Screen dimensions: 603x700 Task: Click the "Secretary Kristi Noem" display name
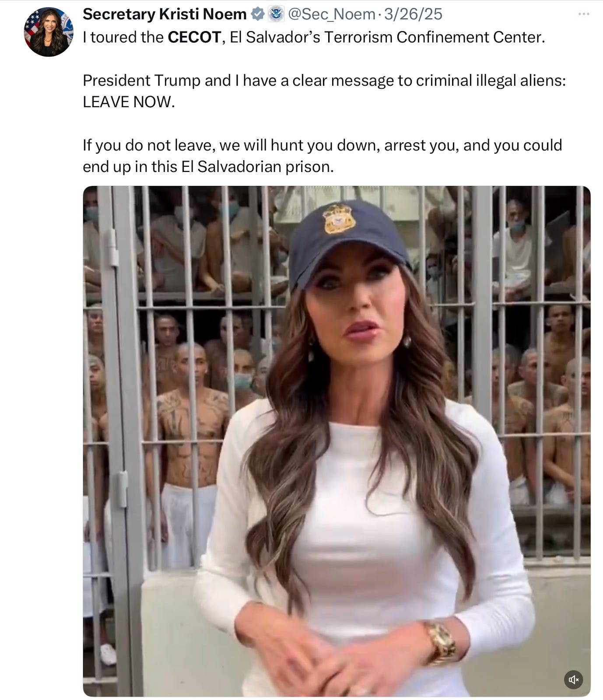165,14
